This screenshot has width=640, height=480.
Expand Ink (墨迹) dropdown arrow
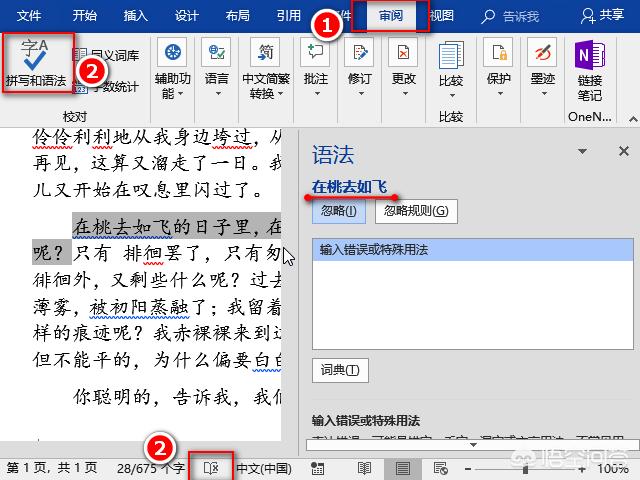[x=544, y=93]
